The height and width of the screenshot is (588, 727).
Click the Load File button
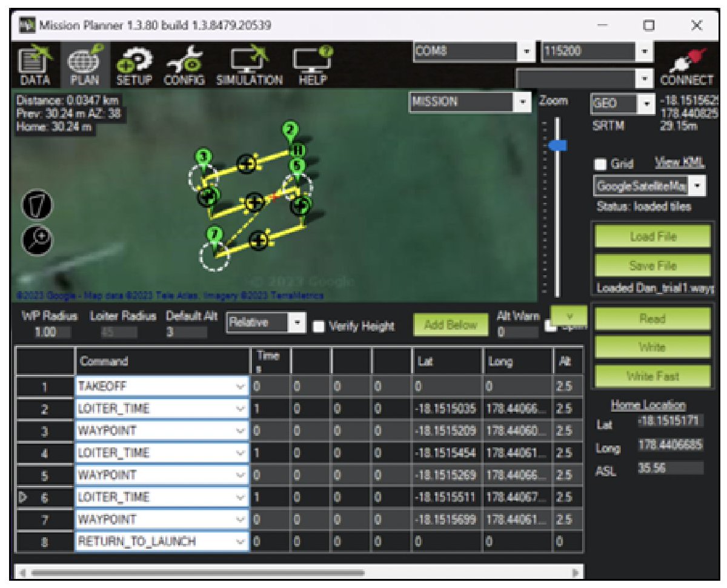(652, 236)
